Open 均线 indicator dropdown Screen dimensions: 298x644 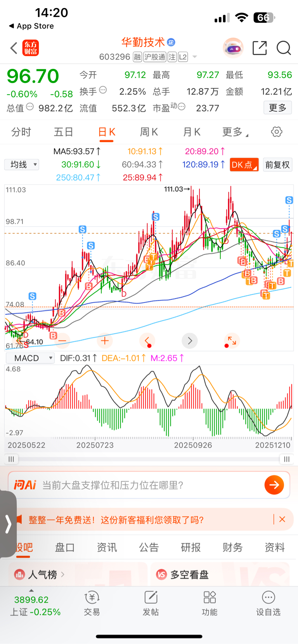(22, 165)
